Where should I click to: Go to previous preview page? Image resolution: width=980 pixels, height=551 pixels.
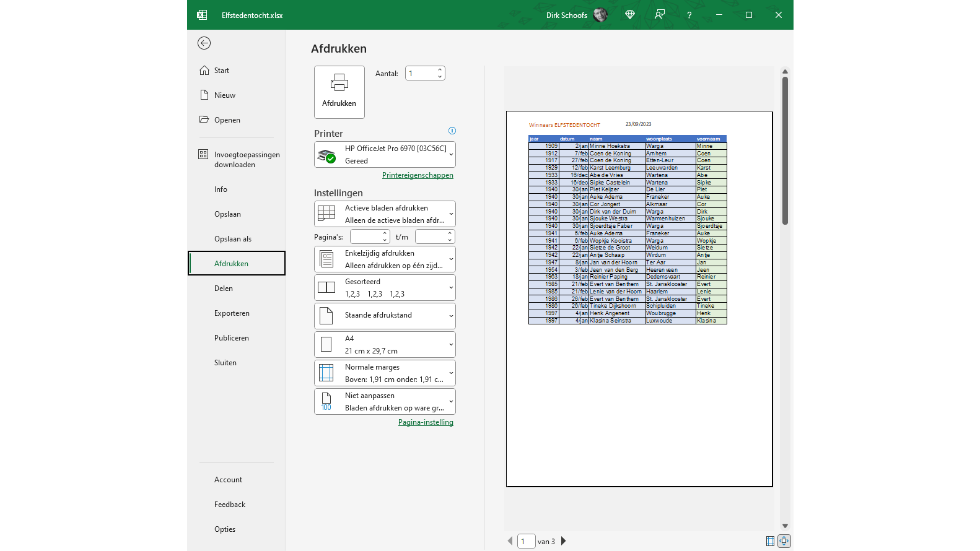(x=510, y=541)
